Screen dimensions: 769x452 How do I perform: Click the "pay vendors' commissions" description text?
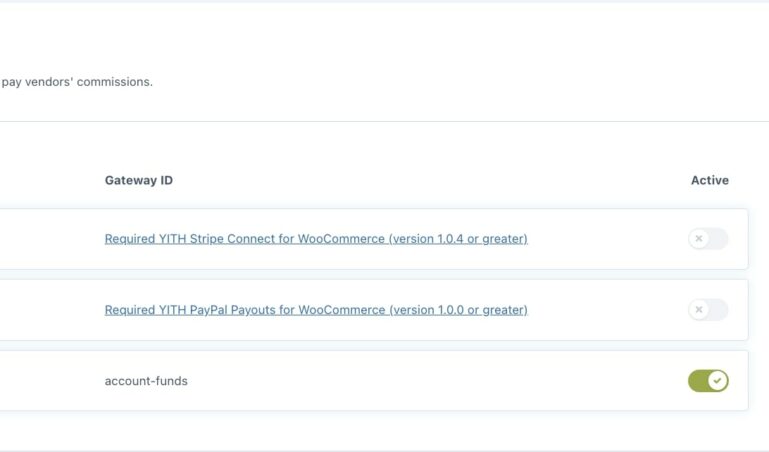coord(77,82)
